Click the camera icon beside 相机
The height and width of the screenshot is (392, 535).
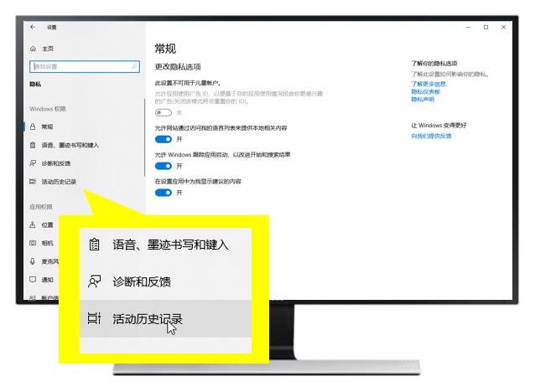pyautogui.click(x=33, y=243)
